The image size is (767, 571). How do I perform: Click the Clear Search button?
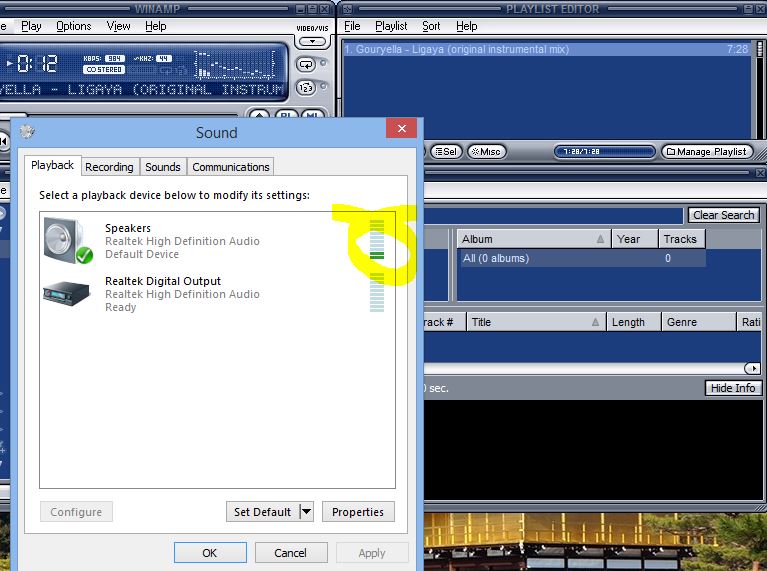coord(723,215)
